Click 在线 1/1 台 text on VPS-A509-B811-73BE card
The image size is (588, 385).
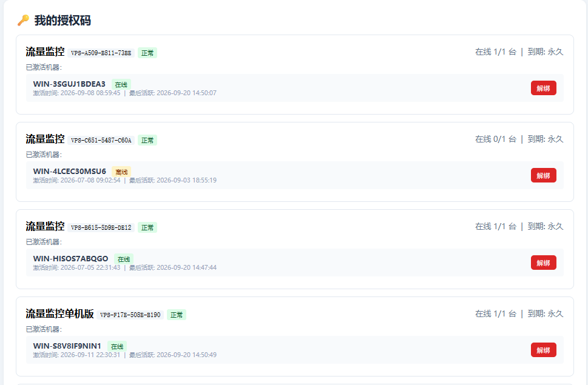pyautogui.click(x=496, y=52)
